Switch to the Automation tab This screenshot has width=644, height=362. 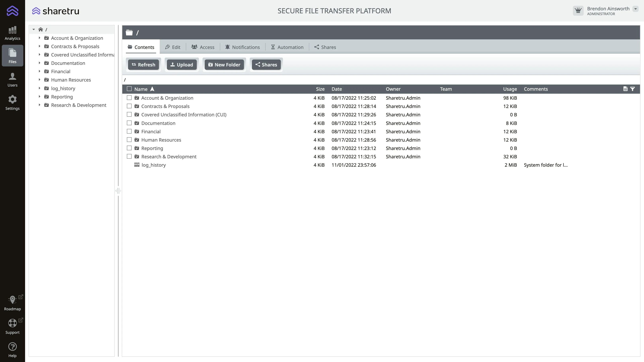point(287,47)
